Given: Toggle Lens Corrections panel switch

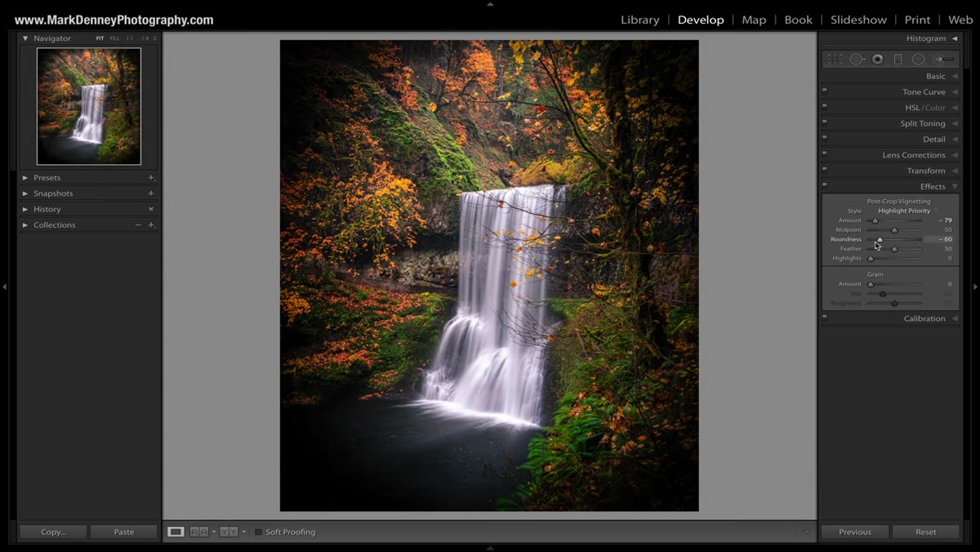Looking at the screenshot, I should click(825, 153).
